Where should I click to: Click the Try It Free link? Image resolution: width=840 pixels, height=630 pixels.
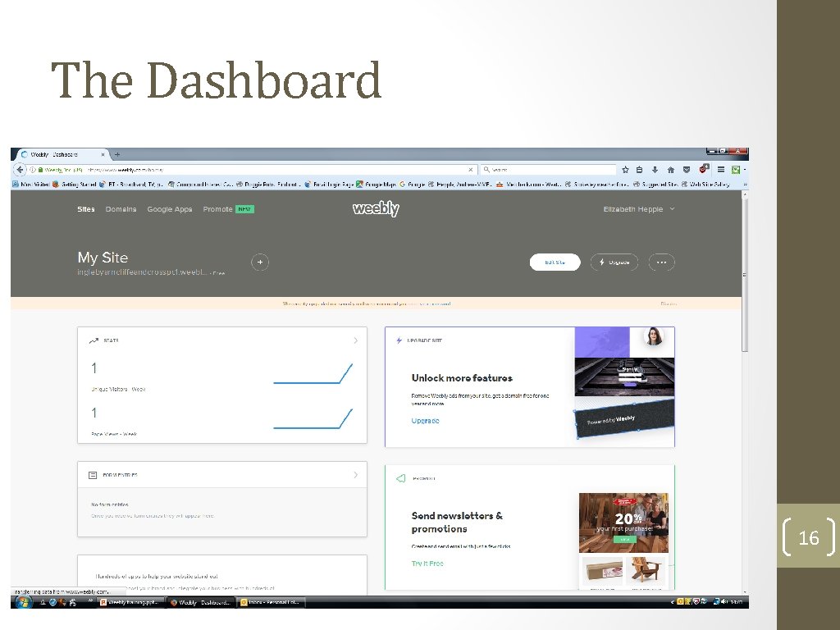(427, 564)
